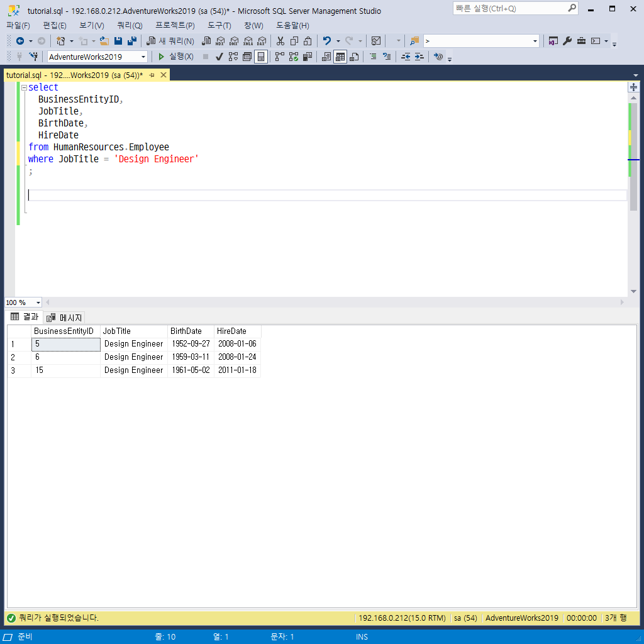Open the AdventureWorks2019 database dropdown

point(143,57)
